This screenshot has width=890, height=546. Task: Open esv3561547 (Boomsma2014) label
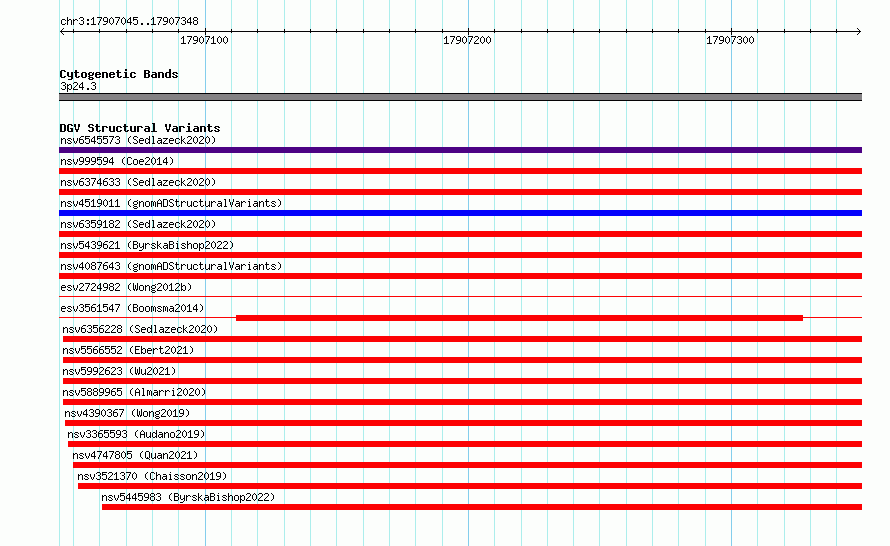[x=132, y=308]
